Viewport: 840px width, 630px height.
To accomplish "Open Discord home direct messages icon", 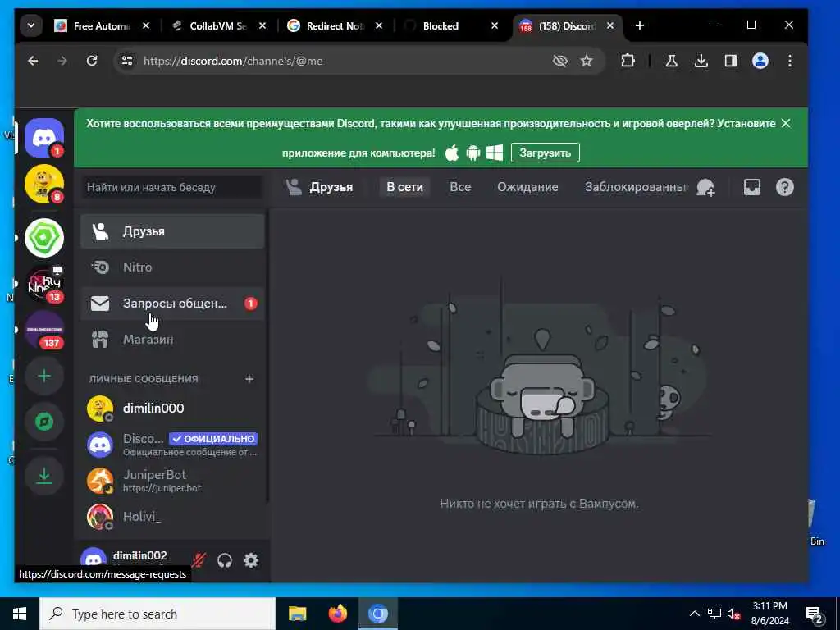I will tap(44, 138).
